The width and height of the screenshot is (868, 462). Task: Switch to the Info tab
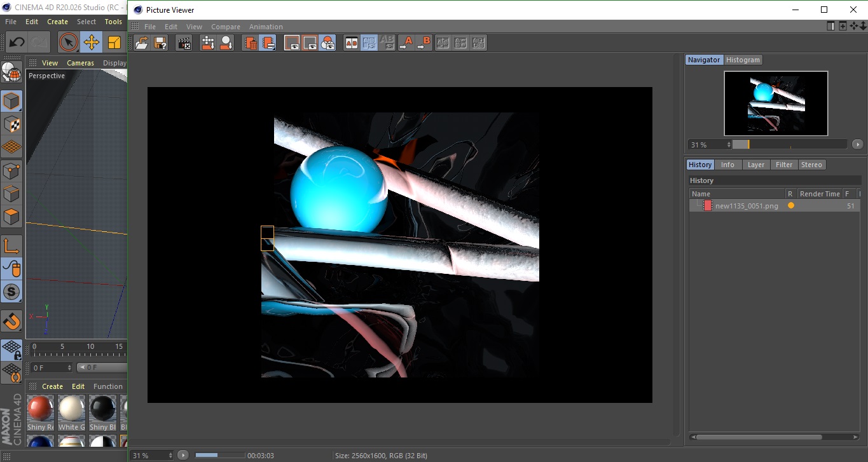click(727, 165)
